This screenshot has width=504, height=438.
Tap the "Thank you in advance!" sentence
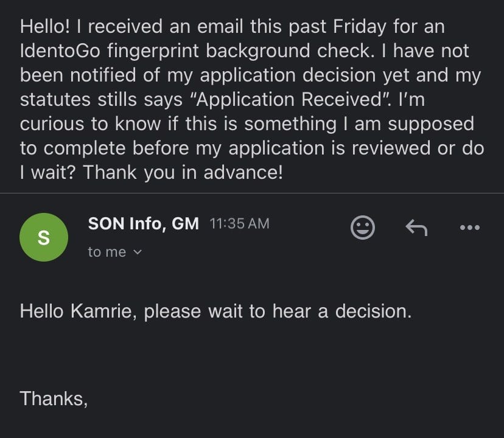tap(183, 173)
